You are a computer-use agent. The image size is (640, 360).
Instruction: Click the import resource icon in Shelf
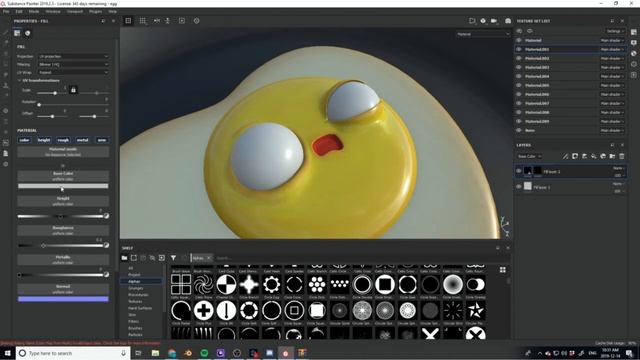tap(162, 258)
